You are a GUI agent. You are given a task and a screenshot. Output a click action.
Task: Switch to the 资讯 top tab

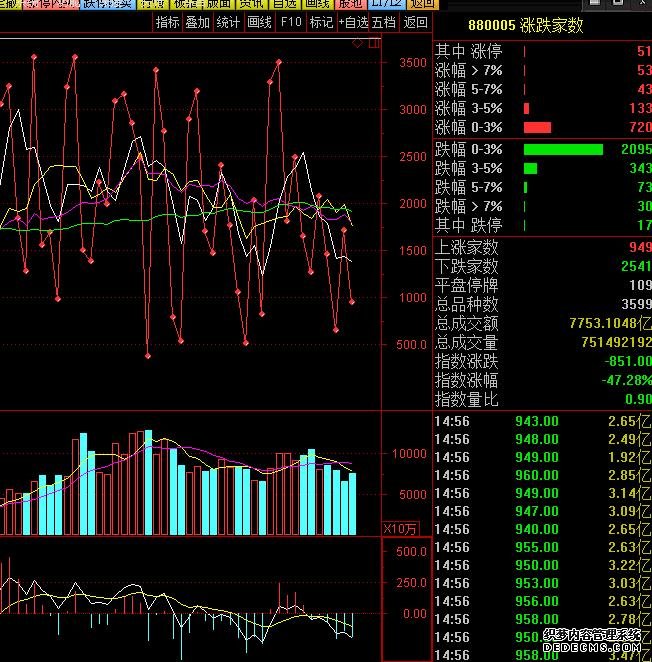pyautogui.click(x=252, y=4)
